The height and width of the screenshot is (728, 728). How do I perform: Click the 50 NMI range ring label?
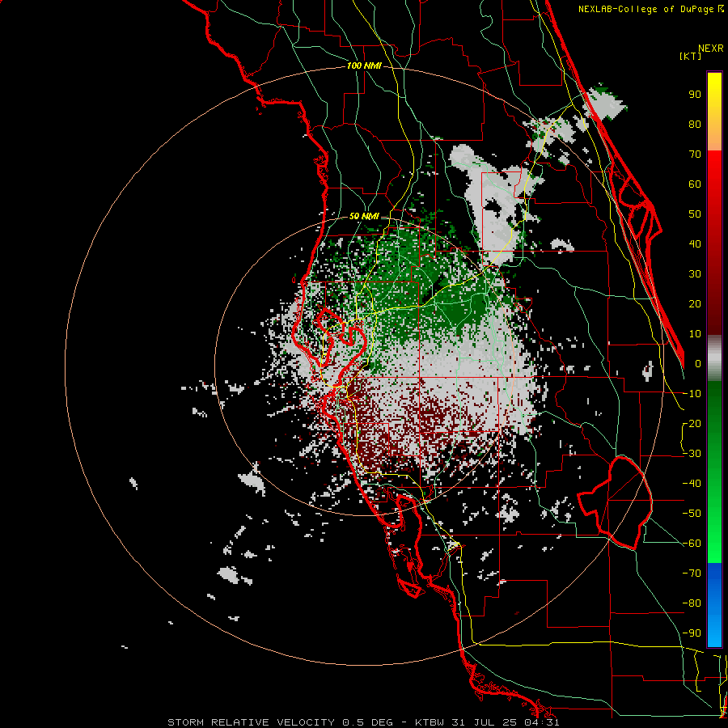pyautogui.click(x=364, y=216)
